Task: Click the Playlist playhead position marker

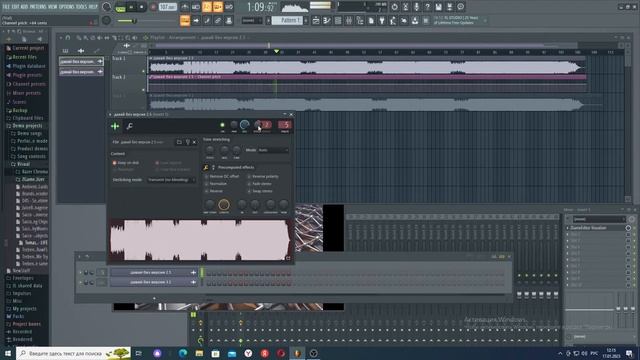Action: 276,51
